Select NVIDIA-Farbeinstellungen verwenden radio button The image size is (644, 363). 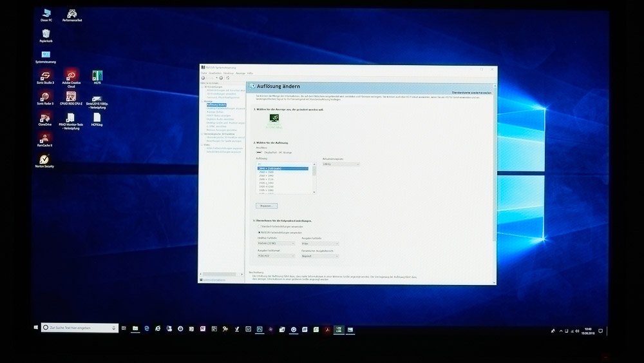(259, 233)
